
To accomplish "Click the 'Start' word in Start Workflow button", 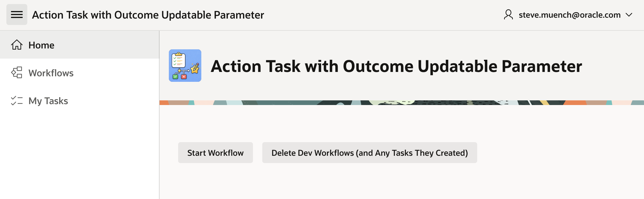I will [196, 153].
